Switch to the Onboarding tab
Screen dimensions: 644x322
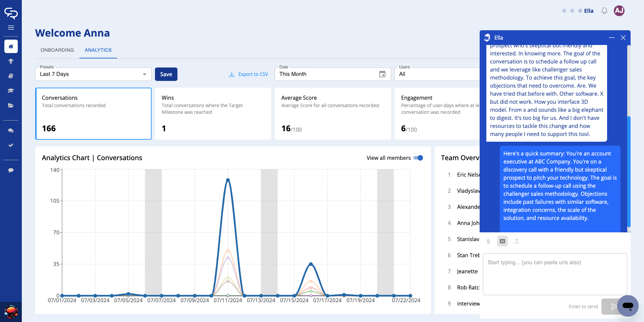coord(57,50)
